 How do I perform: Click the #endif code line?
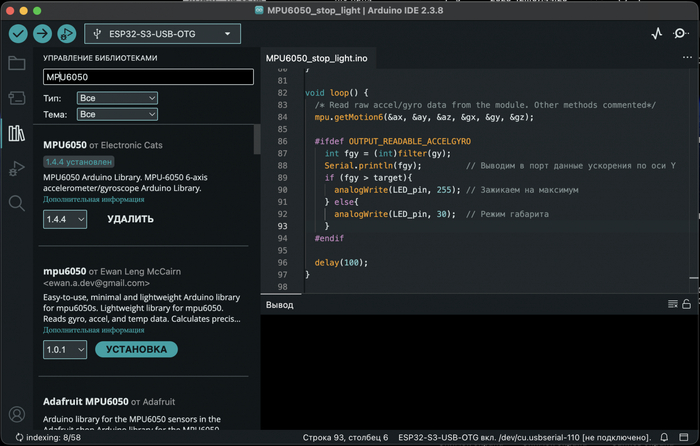[329, 238]
